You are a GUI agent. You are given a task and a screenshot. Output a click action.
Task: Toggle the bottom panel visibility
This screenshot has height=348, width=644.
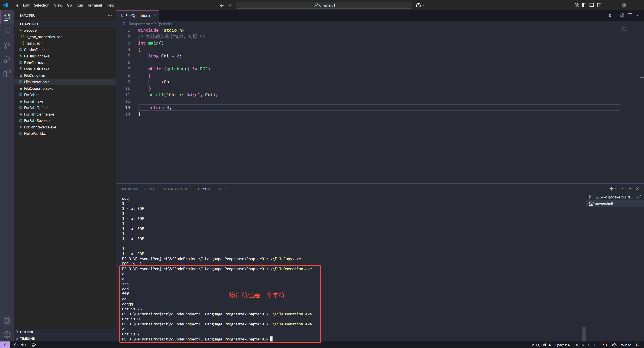(x=592, y=5)
